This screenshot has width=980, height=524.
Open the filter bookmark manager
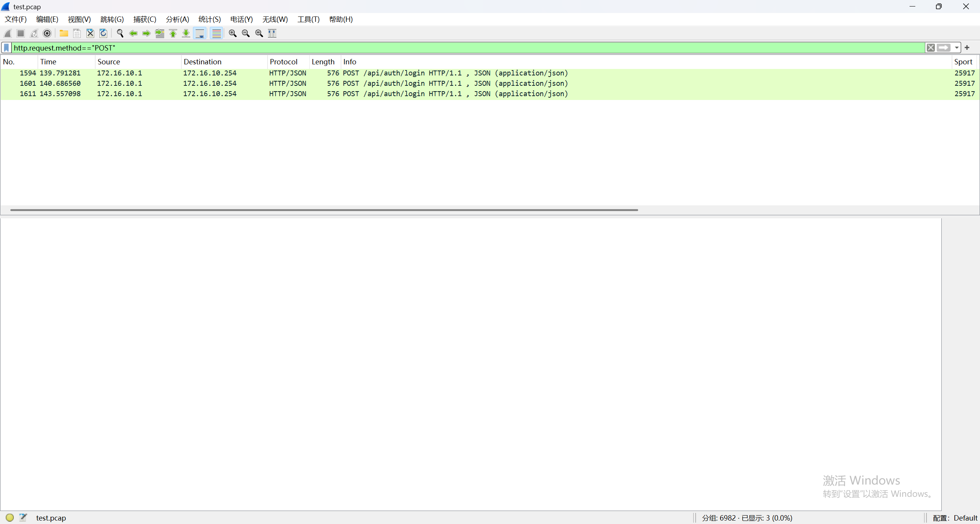[x=7, y=47]
